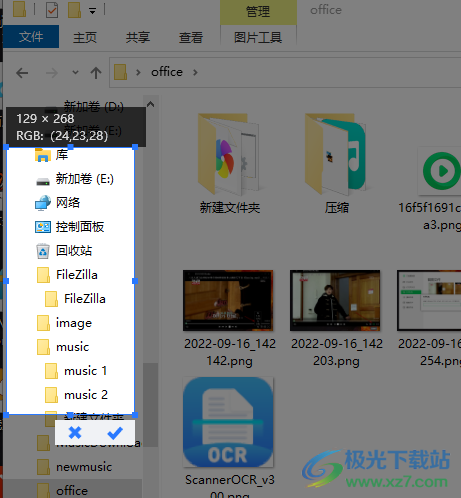Select thumbnail 2022-09-16_142142.png

pos(229,318)
